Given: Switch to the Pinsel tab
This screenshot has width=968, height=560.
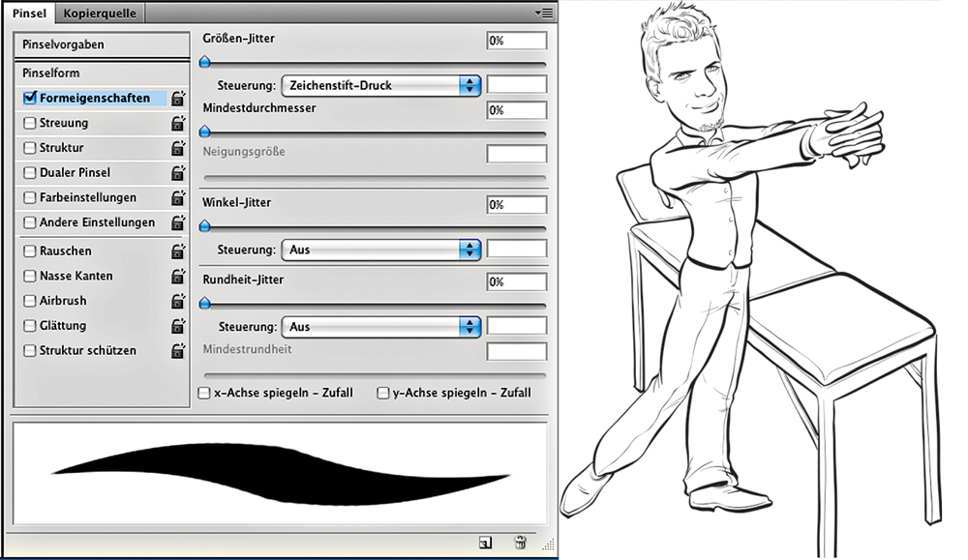Looking at the screenshot, I should tap(29, 13).
